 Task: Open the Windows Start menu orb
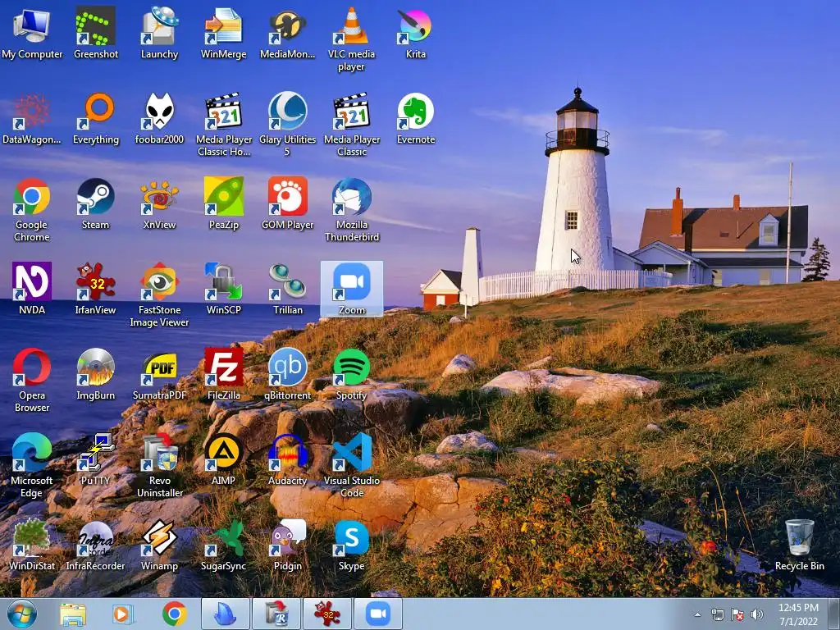pos(22,614)
